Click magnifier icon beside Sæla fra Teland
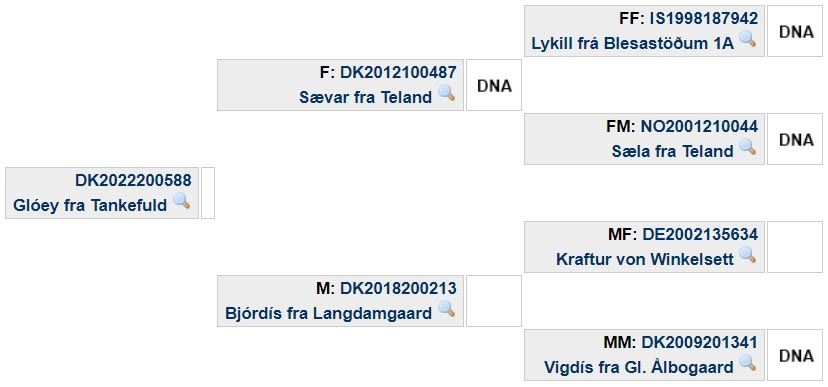828x387 pixels. 748,147
